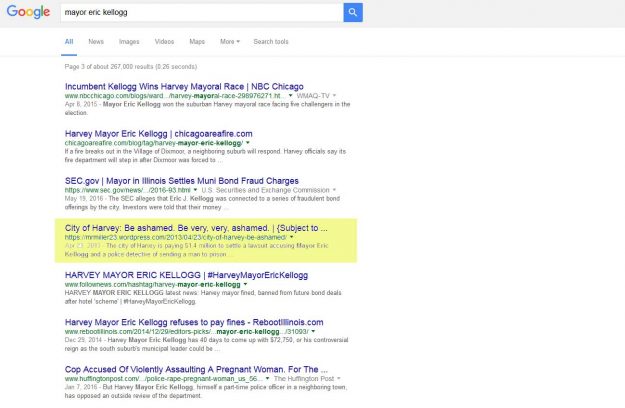This screenshot has height=408, width=625.
Task: Expand arrow next to huffingtonpost.com URL
Action: 267,379
